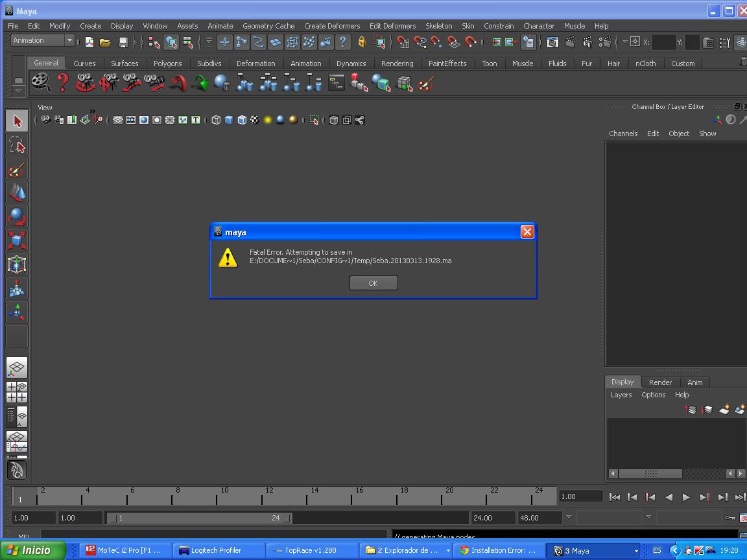Click OK in the maya error dialog
Image resolution: width=747 pixels, height=560 pixels.
(x=373, y=283)
